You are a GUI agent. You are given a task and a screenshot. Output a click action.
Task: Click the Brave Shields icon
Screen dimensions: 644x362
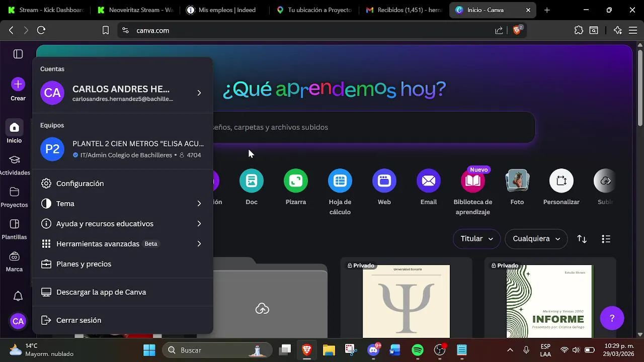pyautogui.click(x=518, y=30)
